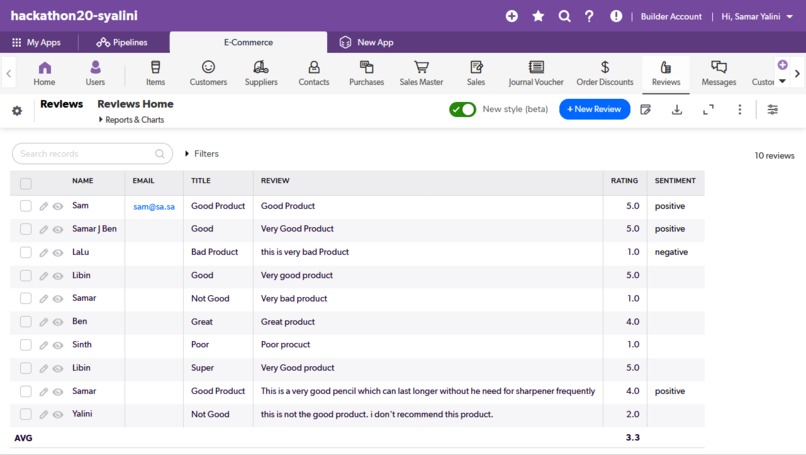Open the Sales table
Image resolution: width=806 pixels, height=455 pixels.
(x=476, y=73)
